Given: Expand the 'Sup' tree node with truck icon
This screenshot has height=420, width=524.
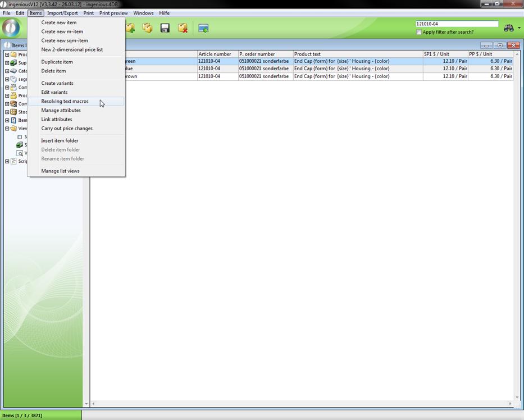Looking at the screenshot, I should 7,63.
